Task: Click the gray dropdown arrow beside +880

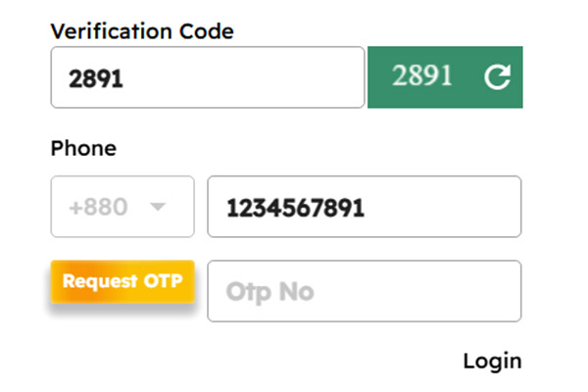Action: click(x=157, y=207)
